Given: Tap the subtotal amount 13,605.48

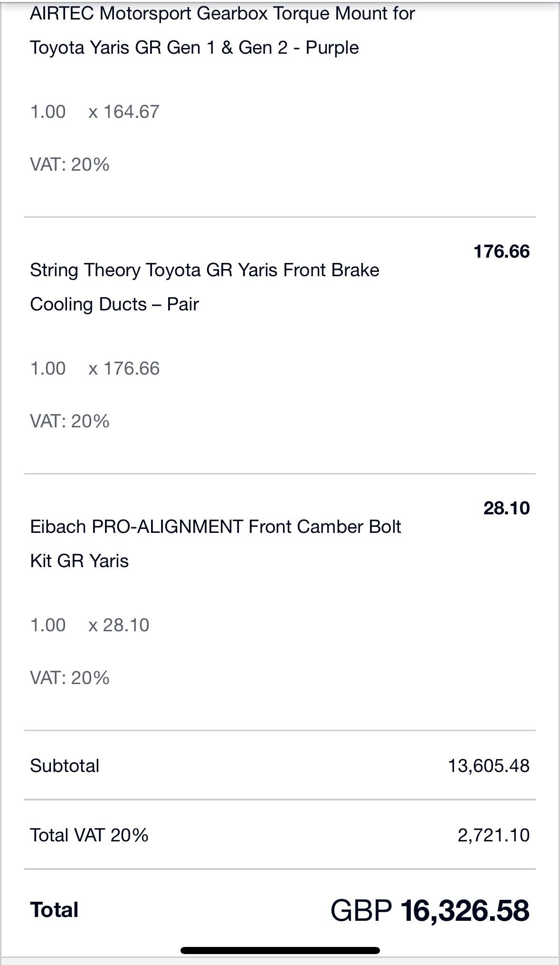Looking at the screenshot, I should pos(489,766).
